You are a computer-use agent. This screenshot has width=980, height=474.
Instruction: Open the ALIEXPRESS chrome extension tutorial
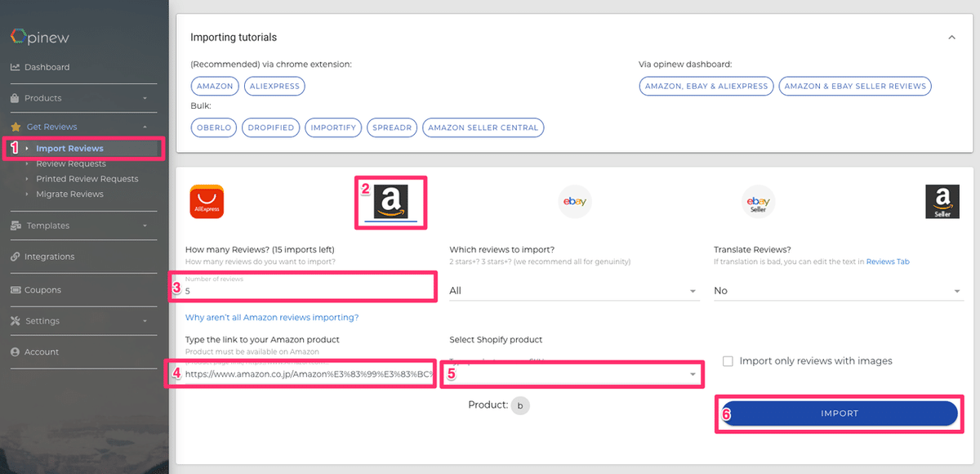pyautogui.click(x=274, y=86)
